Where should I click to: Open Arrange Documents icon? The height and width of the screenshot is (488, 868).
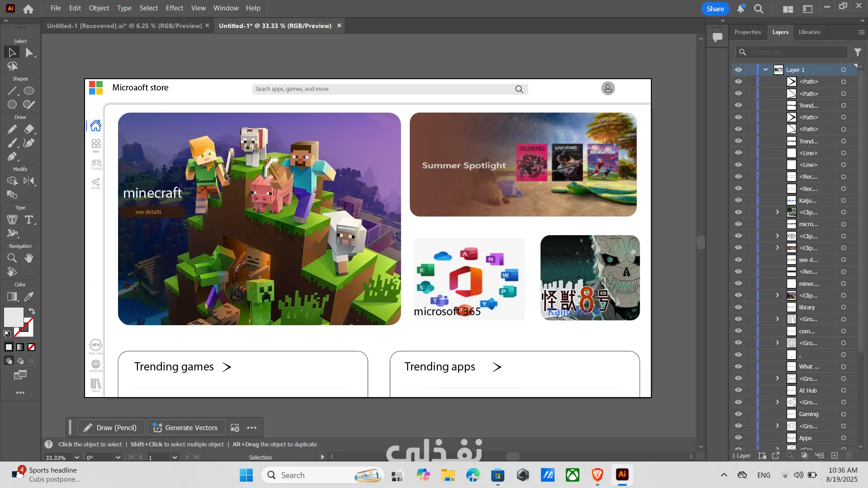click(x=788, y=9)
